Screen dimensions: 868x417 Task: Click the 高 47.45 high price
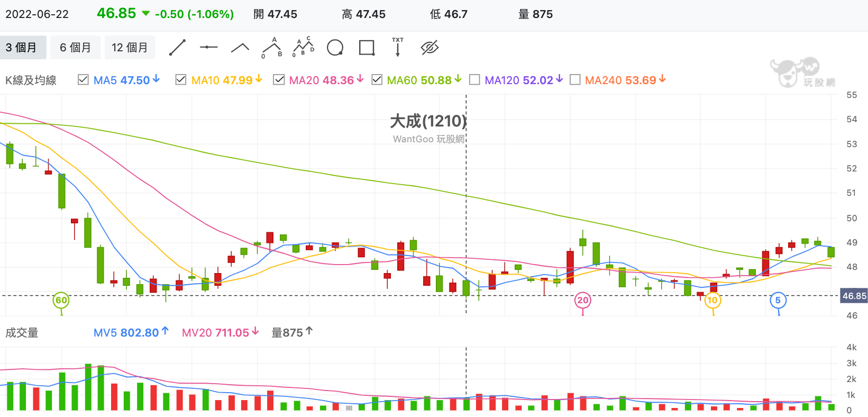pos(363,14)
